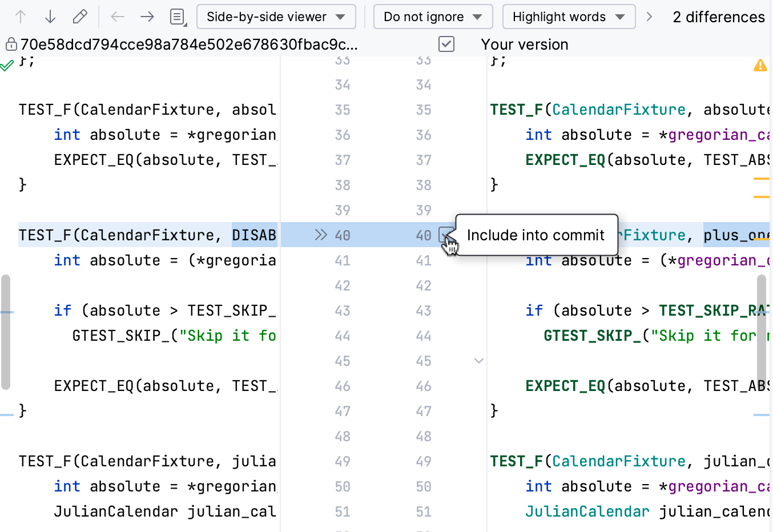Open the patch document icon in toolbar

(x=177, y=17)
